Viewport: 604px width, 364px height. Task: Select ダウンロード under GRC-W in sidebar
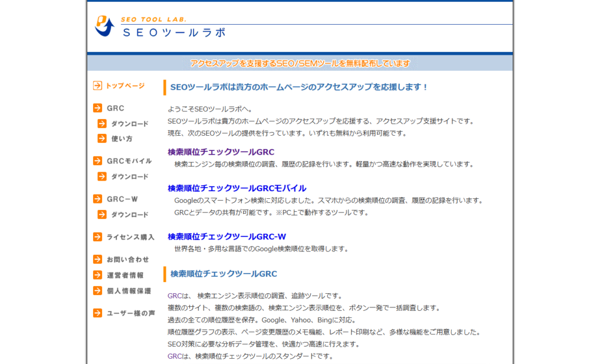130,215
